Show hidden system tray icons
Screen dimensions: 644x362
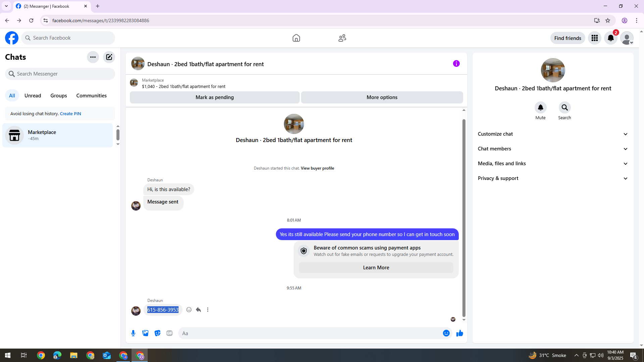576,355
